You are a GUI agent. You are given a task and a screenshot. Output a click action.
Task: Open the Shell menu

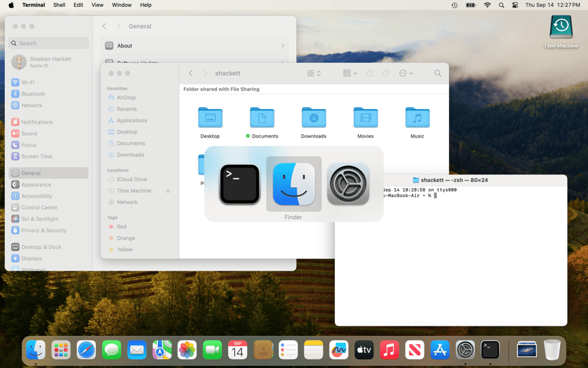[x=59, y=5]
